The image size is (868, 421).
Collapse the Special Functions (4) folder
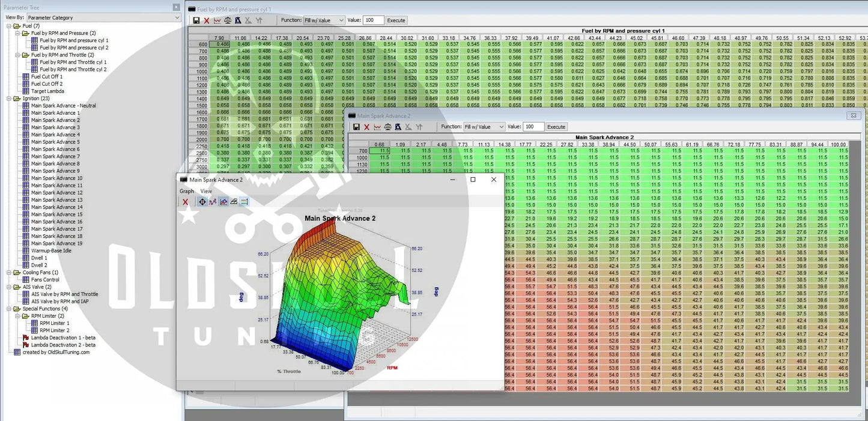[9, 309]
